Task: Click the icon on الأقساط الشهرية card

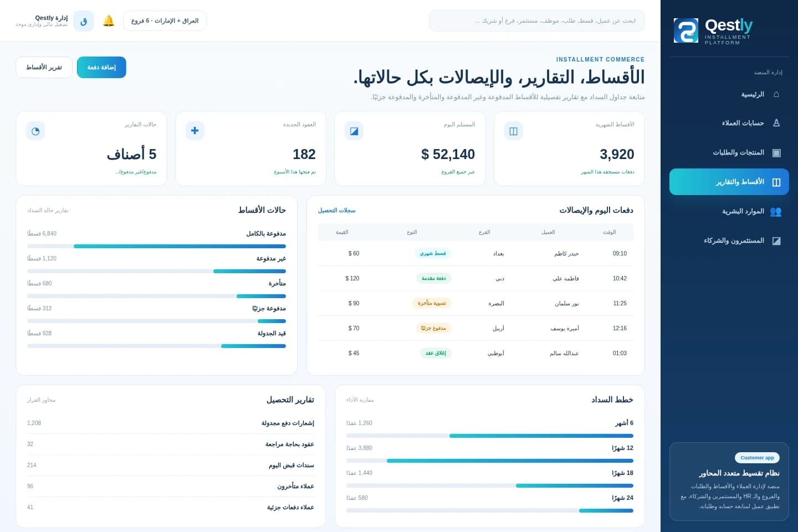Action: [x=514, y=131]
